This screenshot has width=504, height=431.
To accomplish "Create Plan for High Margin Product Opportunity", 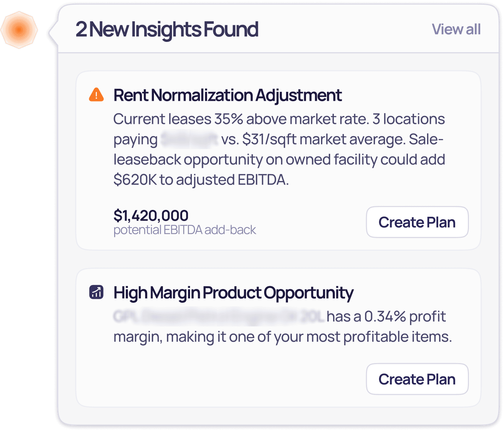I will pyautogui.click(x=417, y=379).
